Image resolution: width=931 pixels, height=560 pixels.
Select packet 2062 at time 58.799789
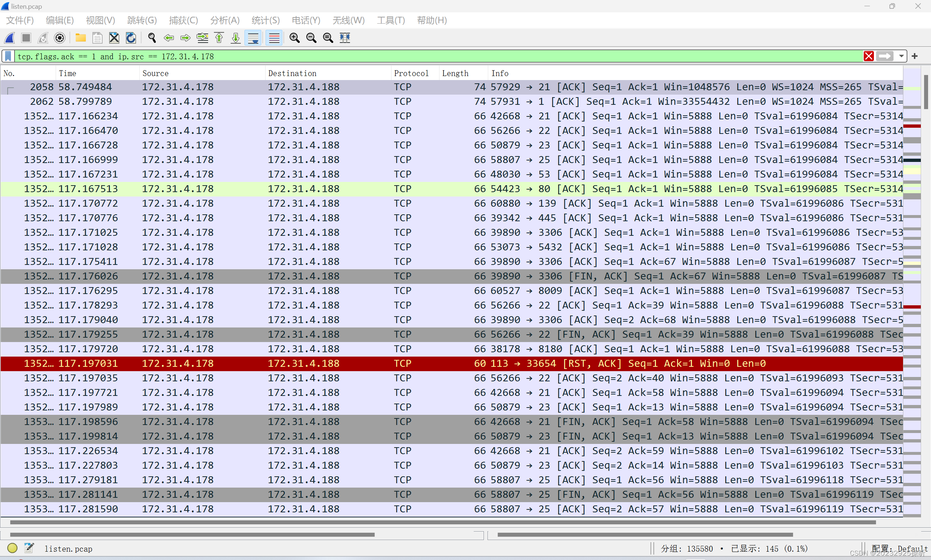tap(452, 102)
